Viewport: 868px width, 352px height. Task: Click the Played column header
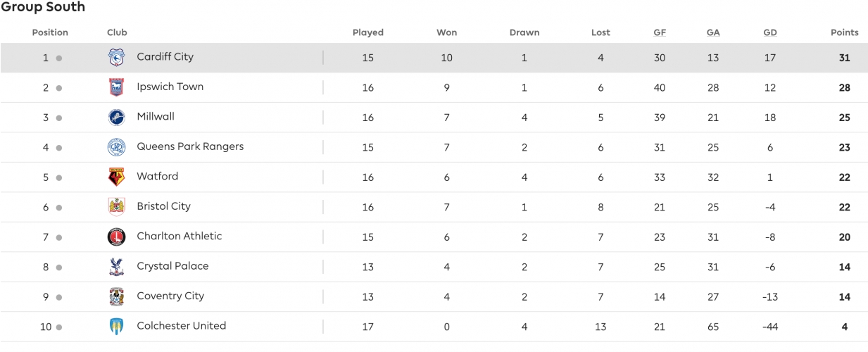coord(368,32)
